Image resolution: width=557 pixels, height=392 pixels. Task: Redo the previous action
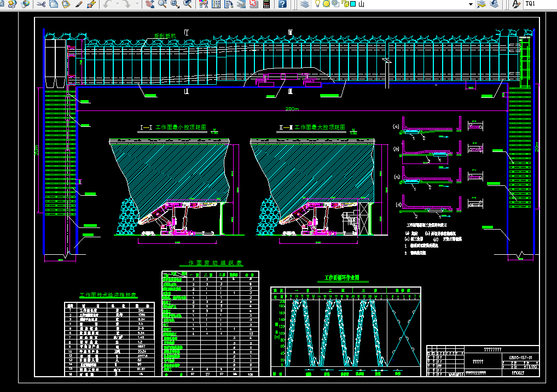[126, 4]
